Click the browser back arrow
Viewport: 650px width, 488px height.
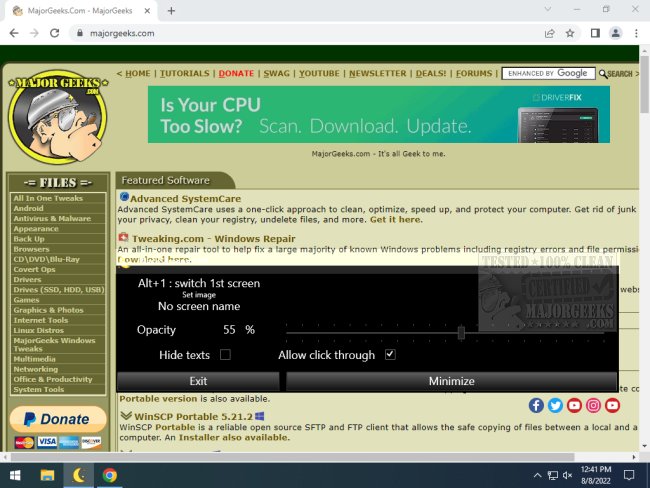coord(14,33)
